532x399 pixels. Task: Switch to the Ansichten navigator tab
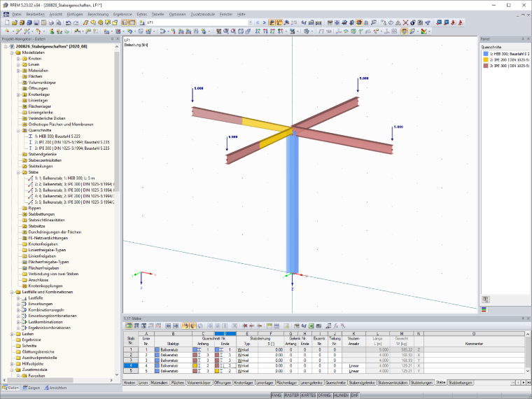point(55,388)
